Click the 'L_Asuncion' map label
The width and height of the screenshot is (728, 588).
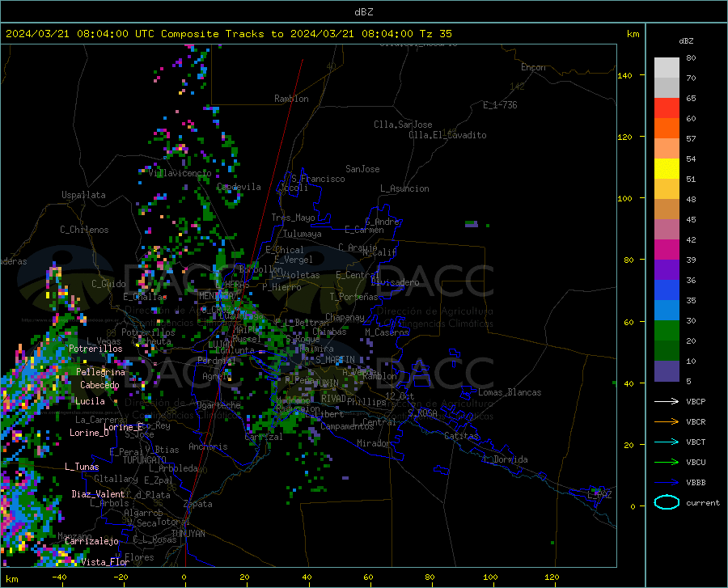(404, 188)
